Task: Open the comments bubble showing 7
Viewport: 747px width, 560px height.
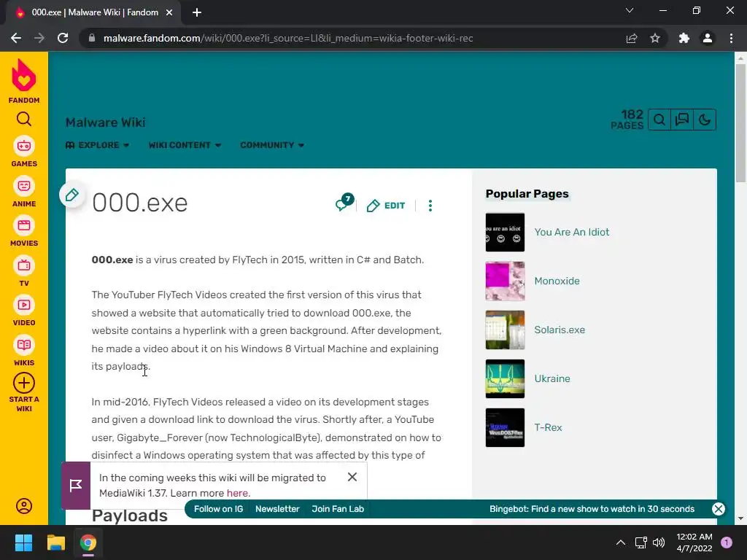Action: point(344,203)
